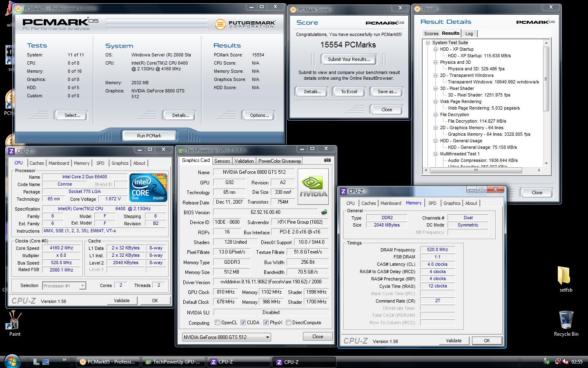The height and width of the screenshot is (368, 588).
Task: Click the PCMark05 window title icon
Action: 19,8
